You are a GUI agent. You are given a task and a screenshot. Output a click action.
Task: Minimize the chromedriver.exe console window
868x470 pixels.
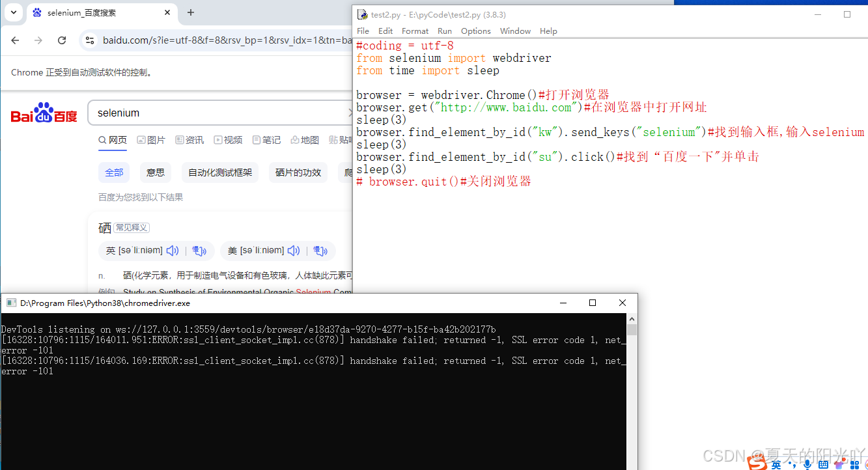pyautogui.click(x=563, y=303)
